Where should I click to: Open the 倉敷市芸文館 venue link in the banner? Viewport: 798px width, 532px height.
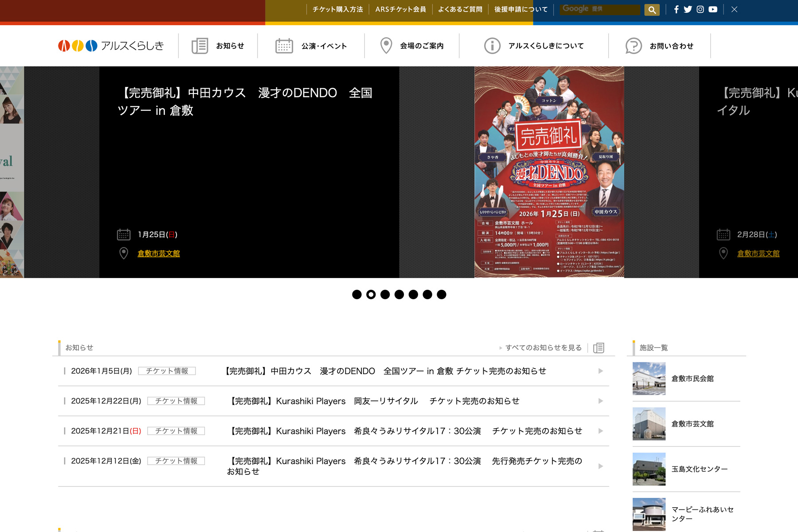(x=158, y=254)
